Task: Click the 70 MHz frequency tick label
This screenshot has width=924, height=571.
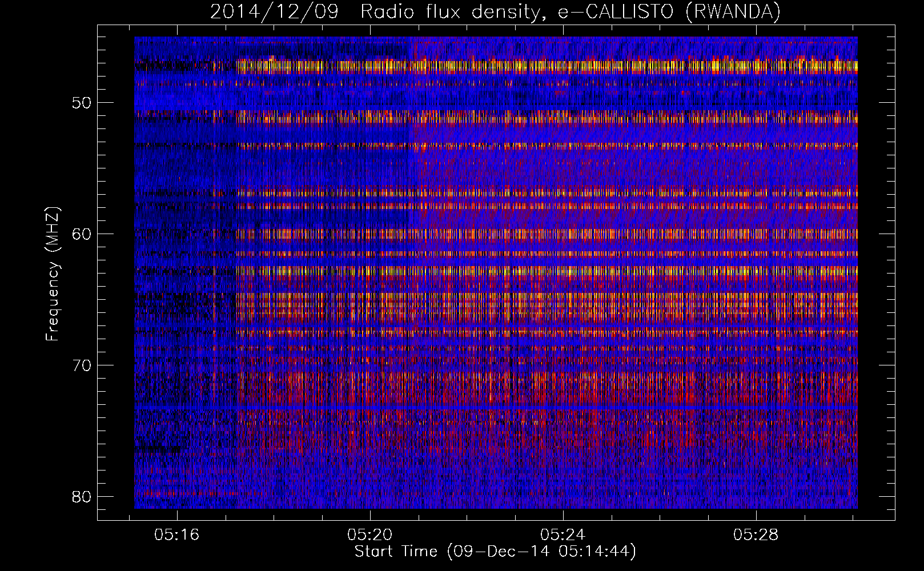Action: coord(82,365)
